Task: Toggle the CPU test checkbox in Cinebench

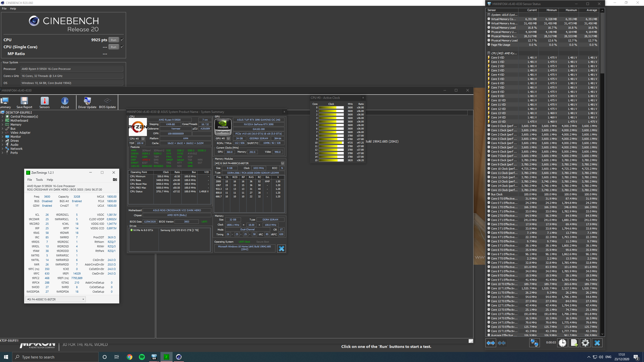Action: 122,40
